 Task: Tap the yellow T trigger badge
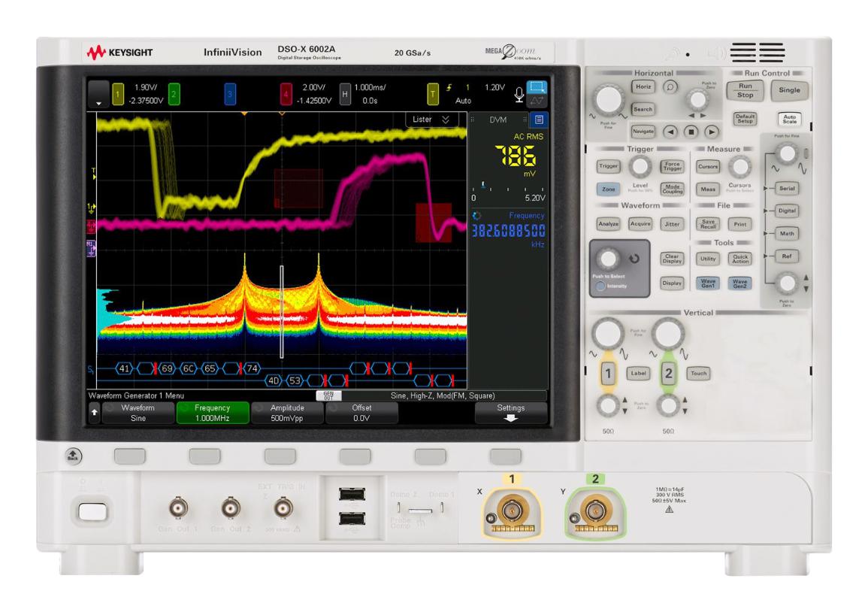(433, 94)
